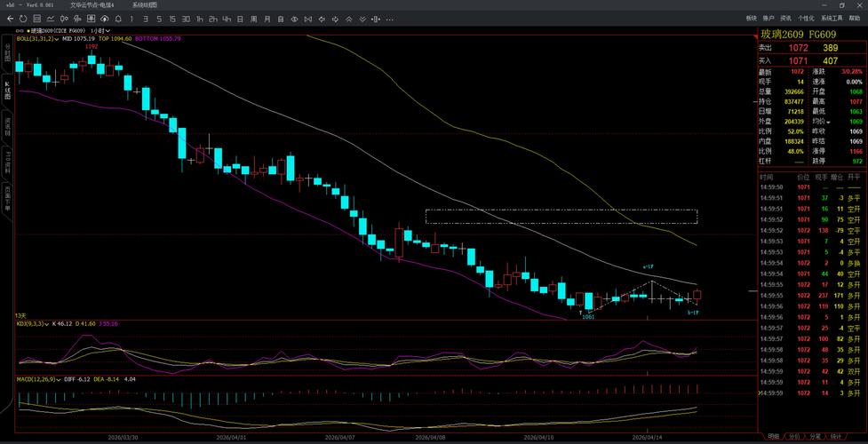Open the 资讯 menu
The image size is (868, 444).
tap(785, 19)
